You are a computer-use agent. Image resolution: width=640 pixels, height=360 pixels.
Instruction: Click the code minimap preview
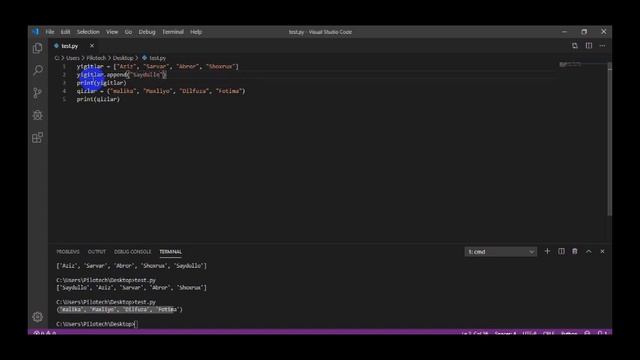pos(570,64)
